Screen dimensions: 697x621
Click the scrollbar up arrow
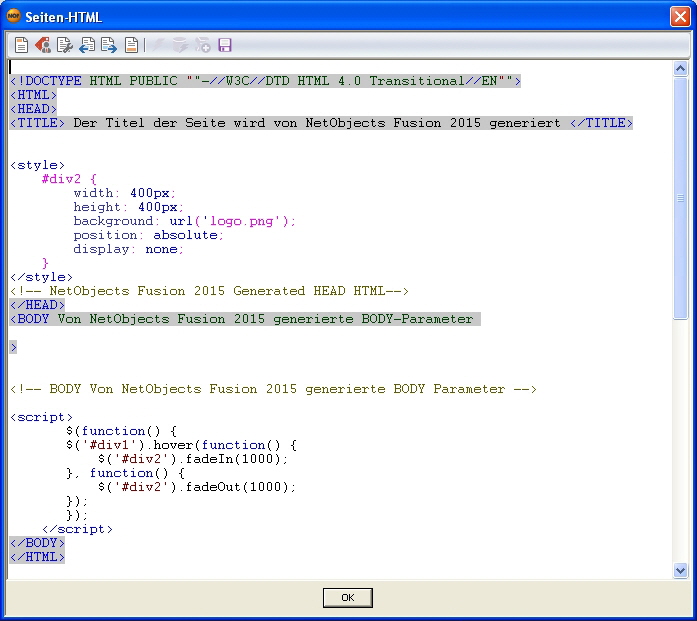681,69
